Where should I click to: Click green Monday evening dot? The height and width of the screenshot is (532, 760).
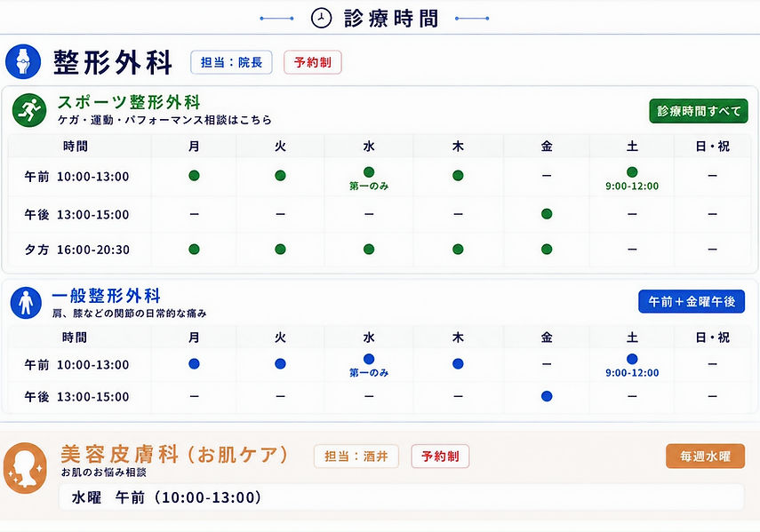tap(194, 250)
